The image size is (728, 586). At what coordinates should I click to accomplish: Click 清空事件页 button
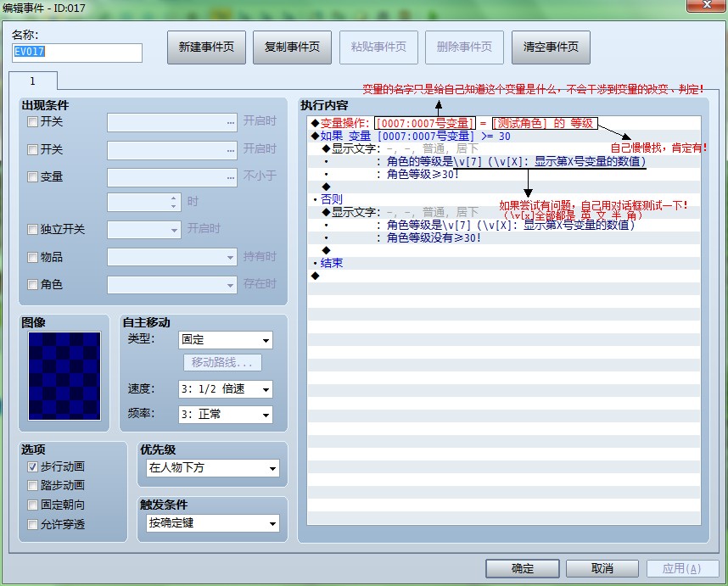coord(551,47)
